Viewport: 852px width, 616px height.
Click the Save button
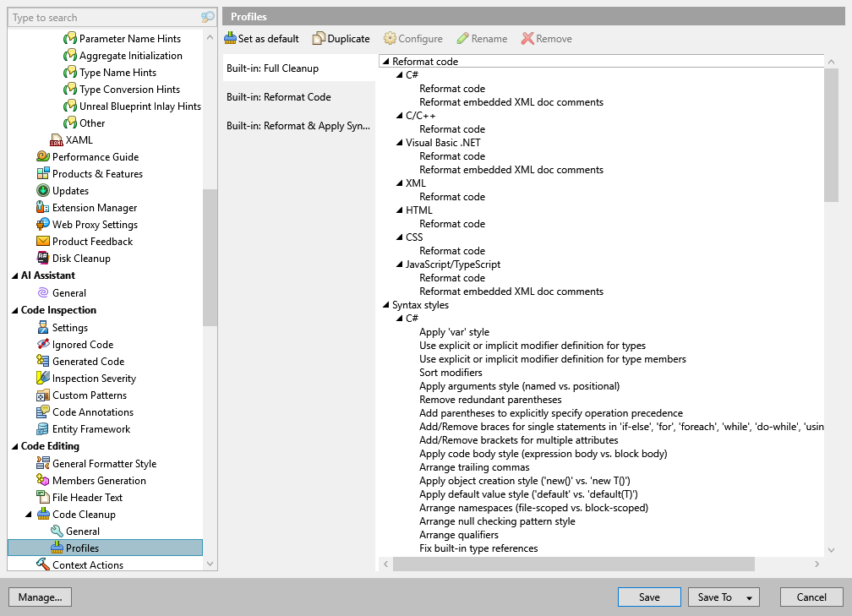[x=649, y=597]
